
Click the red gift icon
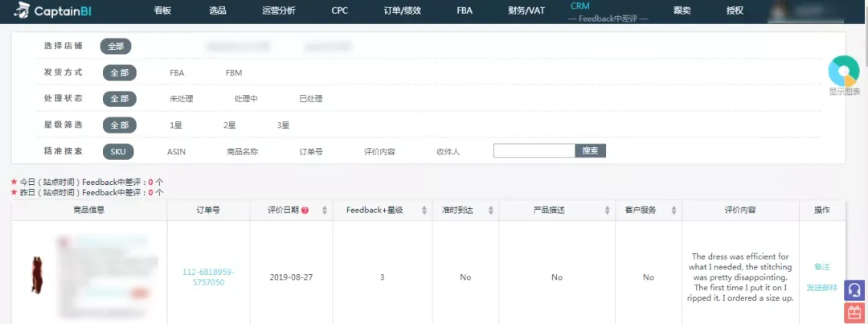[x=854, y=313]
